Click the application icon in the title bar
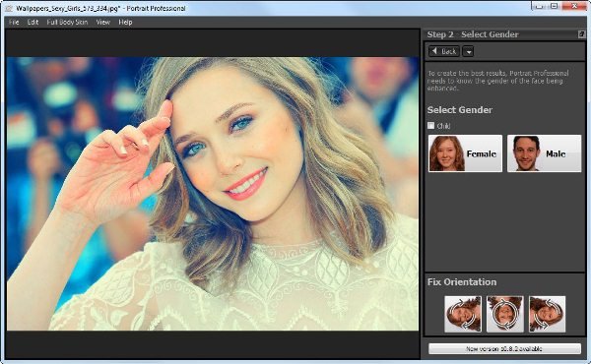 (9, 8)
